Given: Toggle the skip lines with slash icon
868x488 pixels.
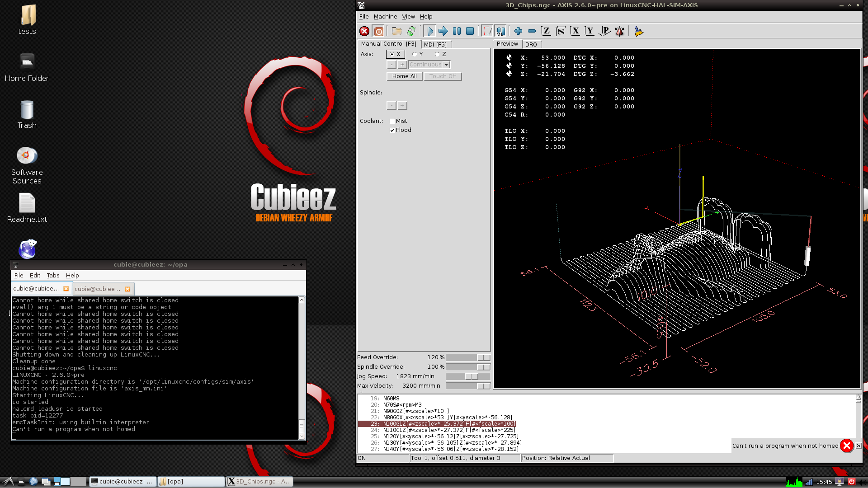Looking at the screenshot, I should (487, 31).
